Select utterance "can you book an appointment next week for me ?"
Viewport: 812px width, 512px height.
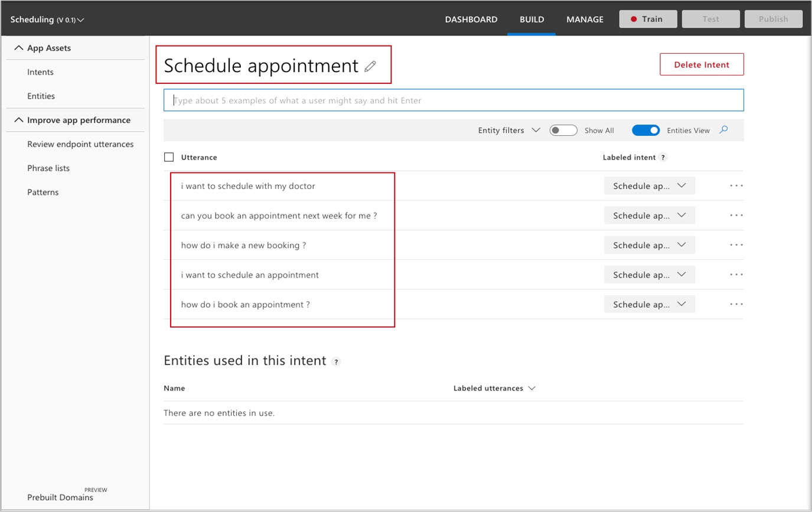pos(279,215)
